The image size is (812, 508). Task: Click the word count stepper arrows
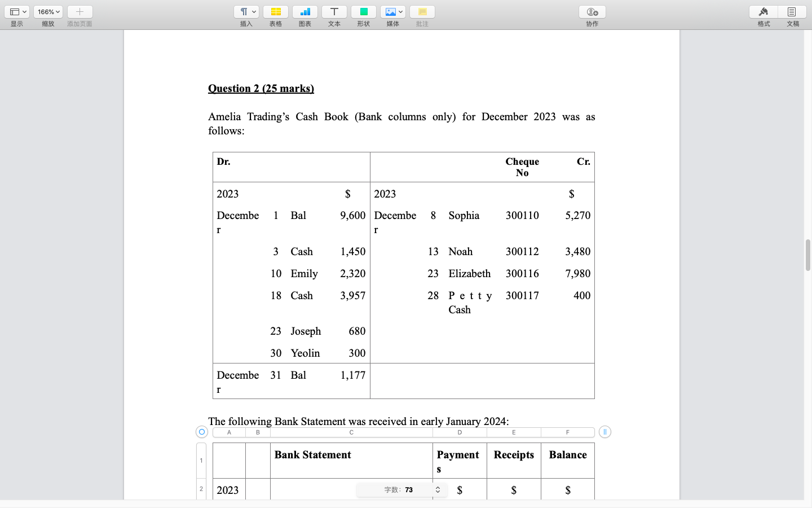438,489
